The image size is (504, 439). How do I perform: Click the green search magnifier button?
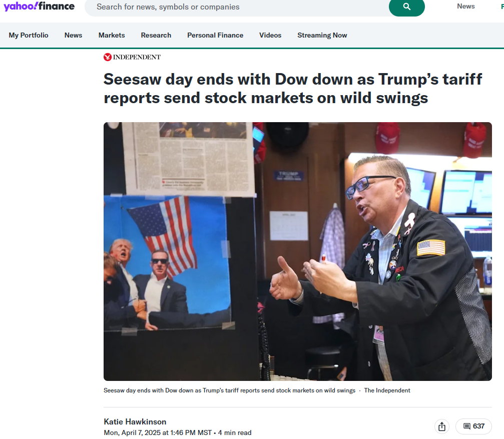[406, 7]
